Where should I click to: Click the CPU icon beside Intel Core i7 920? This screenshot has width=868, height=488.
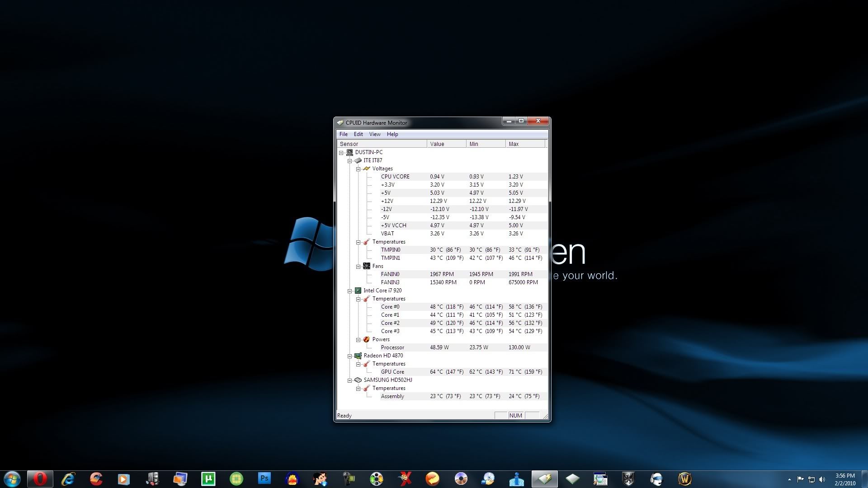pyautogui.click(x=358, y=291)
